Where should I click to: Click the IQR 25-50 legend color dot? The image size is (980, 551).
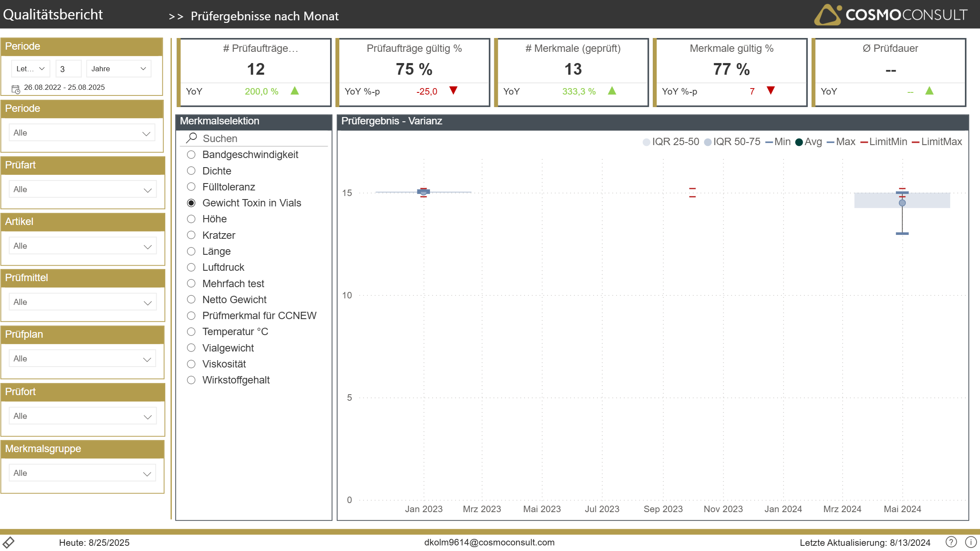646,142
